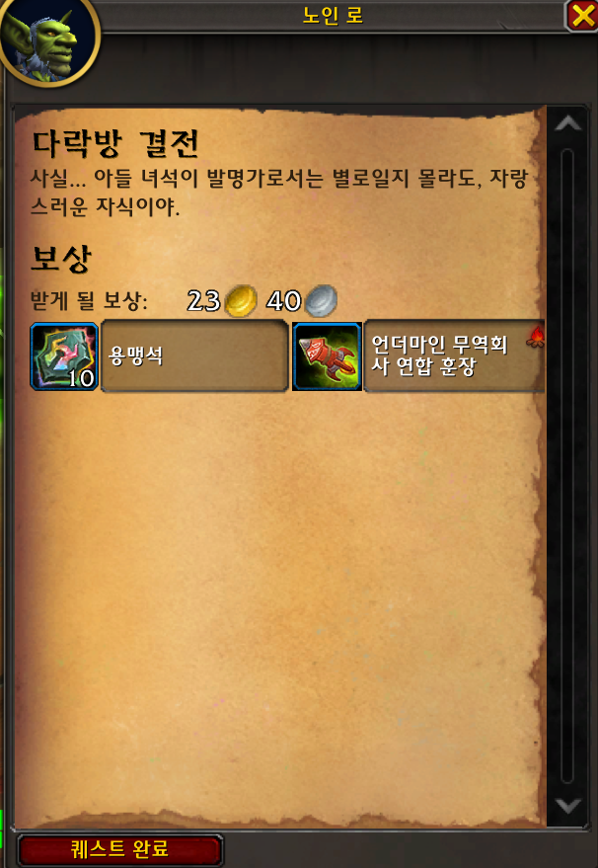Click the 용맹석 reward name box
598x868 pixels.
(x=194, y=357)
